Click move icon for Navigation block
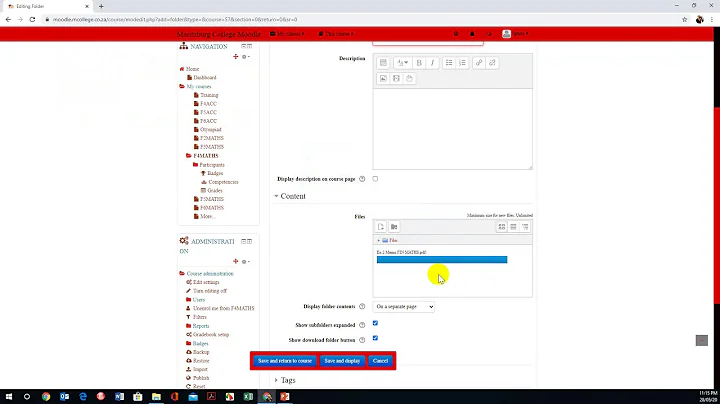720x404 pixels. point(236,56)
